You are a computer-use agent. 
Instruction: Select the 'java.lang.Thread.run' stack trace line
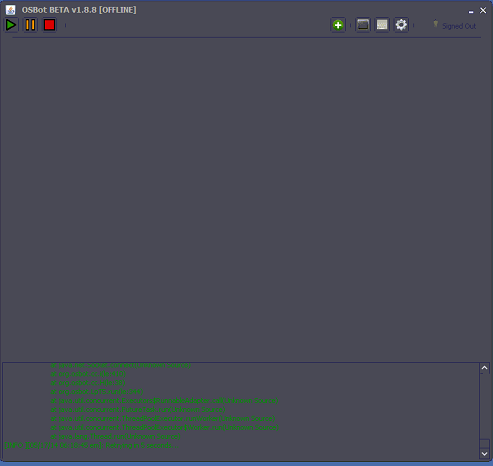point(116,436)
